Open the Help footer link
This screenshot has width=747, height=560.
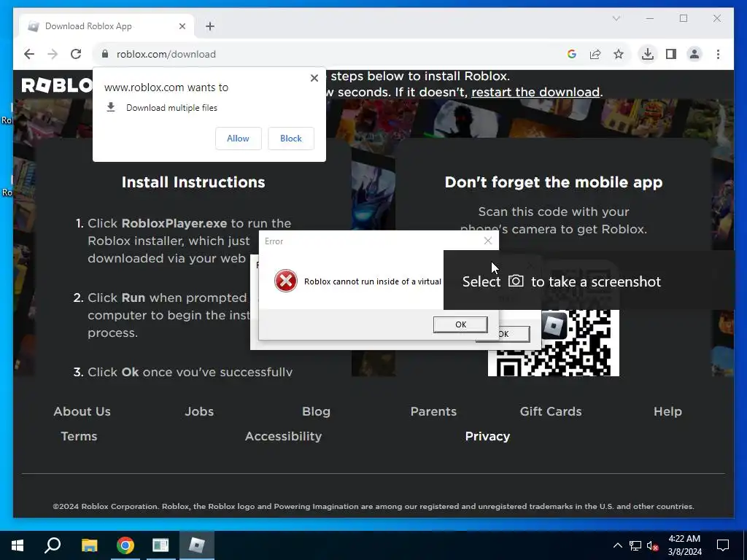[668, 411]
